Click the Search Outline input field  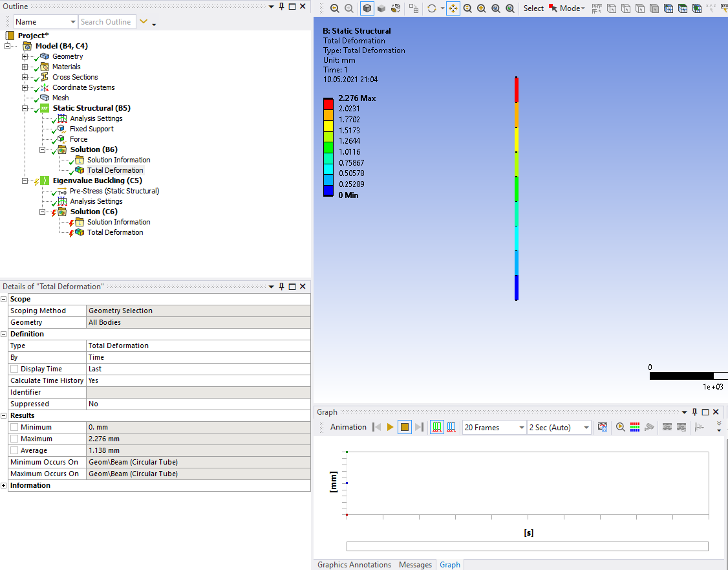click(x=107, y=22)
